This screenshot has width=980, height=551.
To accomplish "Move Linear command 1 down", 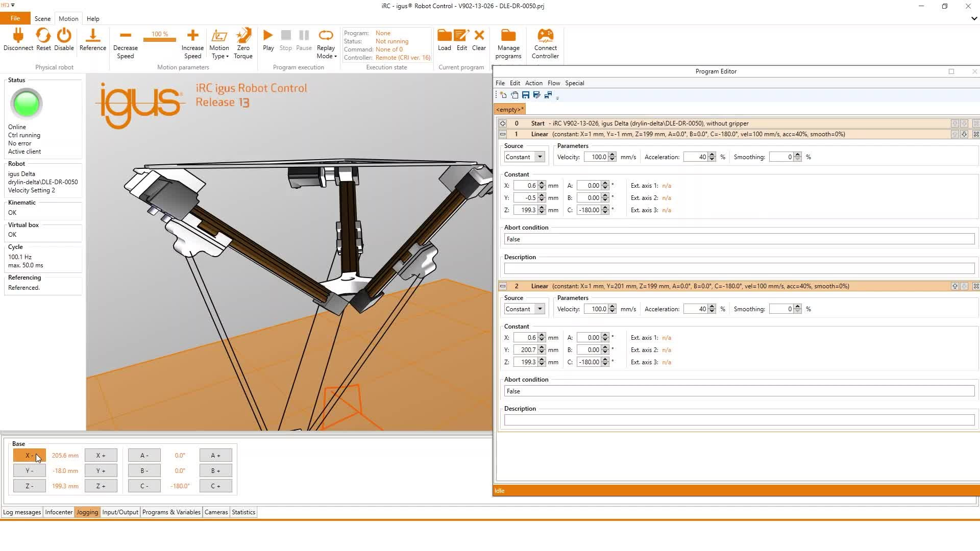I will (x=964, y=134).
